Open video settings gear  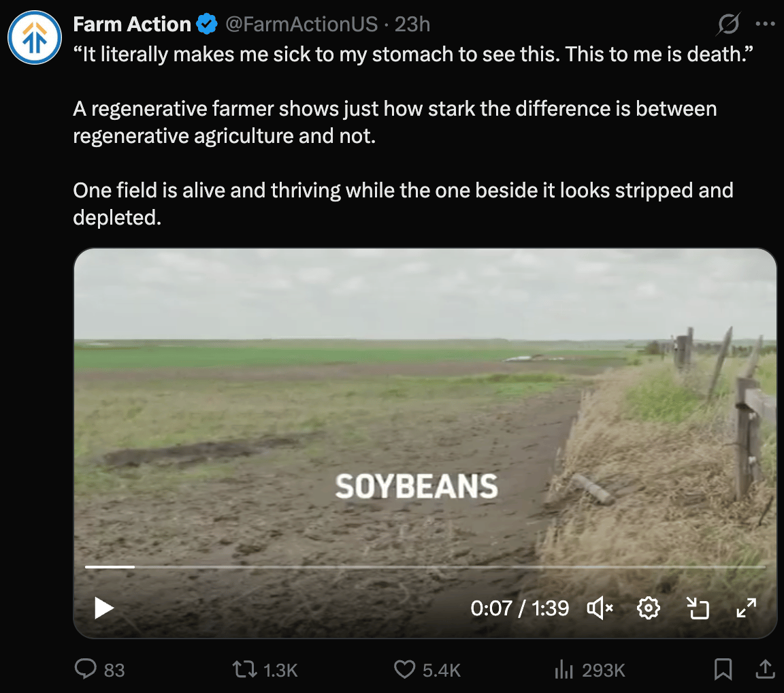click(x=649, y=608)
